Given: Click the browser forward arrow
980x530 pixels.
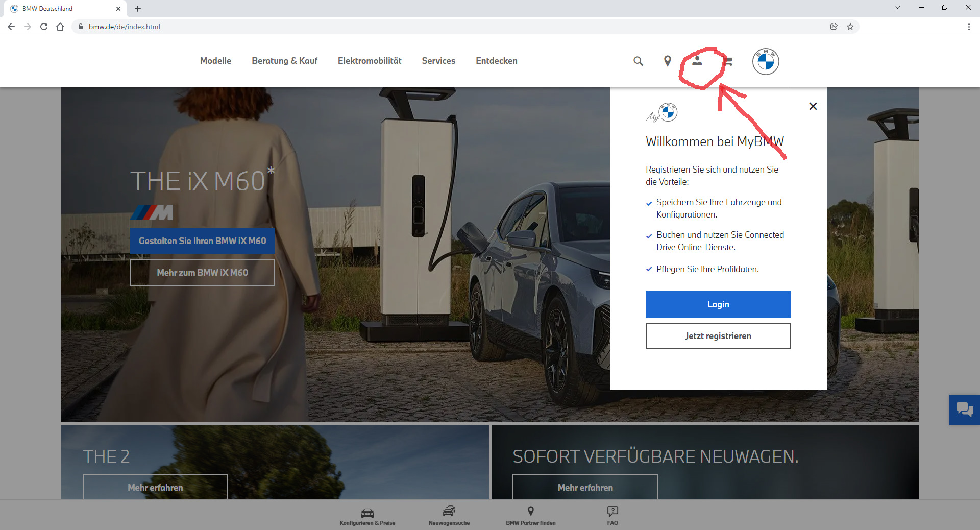Looking at the screenshot, I should coord(28,27).
